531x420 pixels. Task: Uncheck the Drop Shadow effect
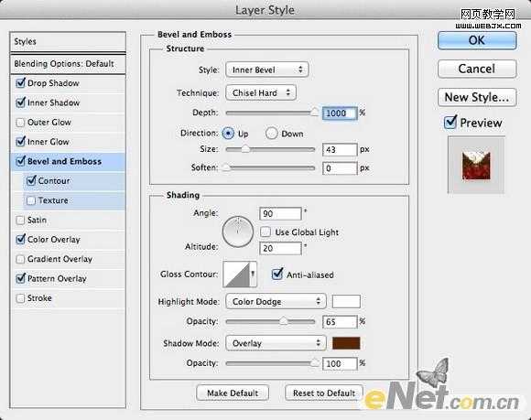coord(21,83)
